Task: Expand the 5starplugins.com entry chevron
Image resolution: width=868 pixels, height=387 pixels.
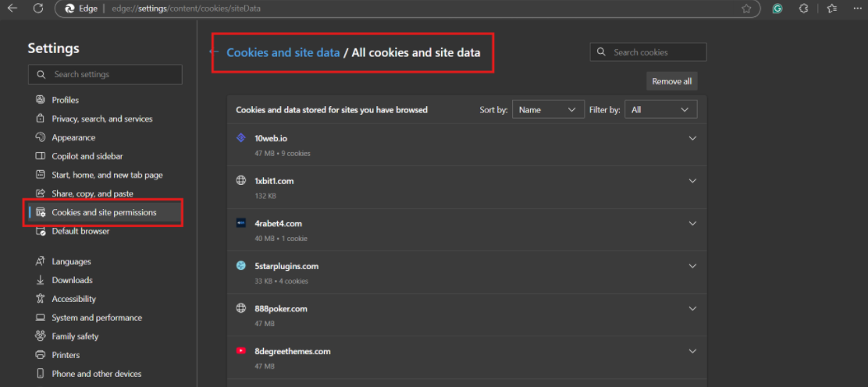Action: pos(692,266)
